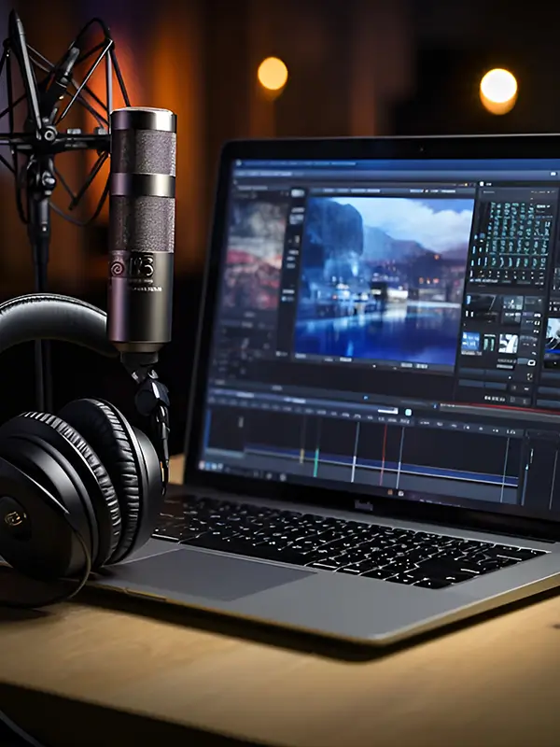Select the blue thumbnail in effects panel
This screenshot has height=747, width=560.
(x=470, y=342)
